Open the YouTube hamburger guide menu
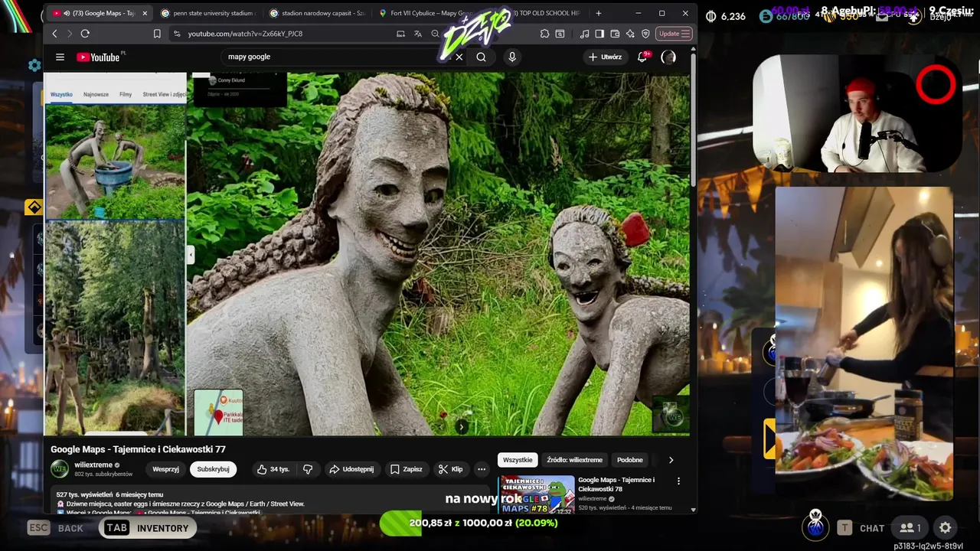980x551 pixels. pos(60,57)
